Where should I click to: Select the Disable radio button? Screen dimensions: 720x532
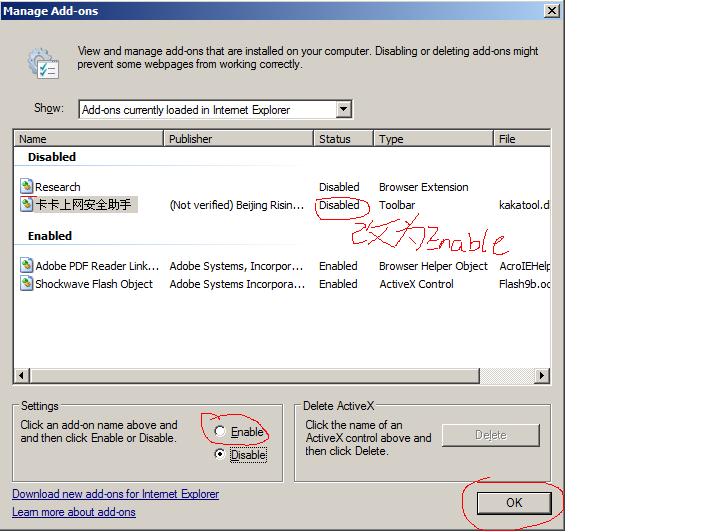pos(220,454)
